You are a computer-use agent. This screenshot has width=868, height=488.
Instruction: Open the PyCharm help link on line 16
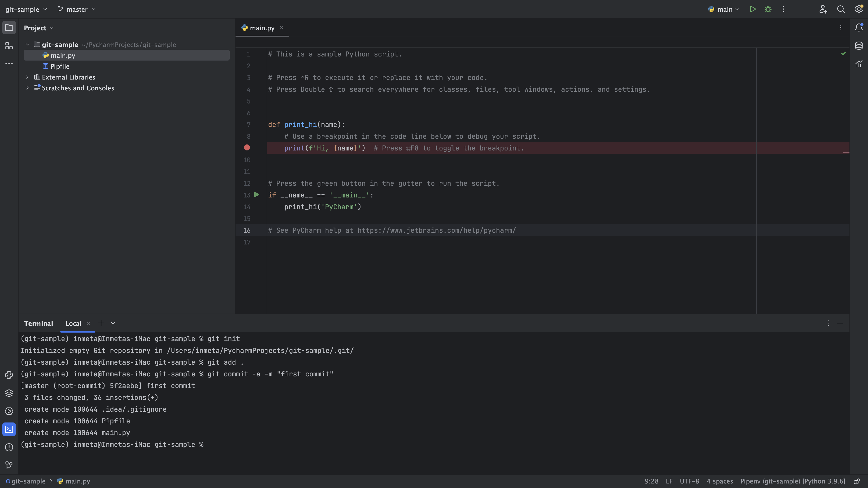437,230
